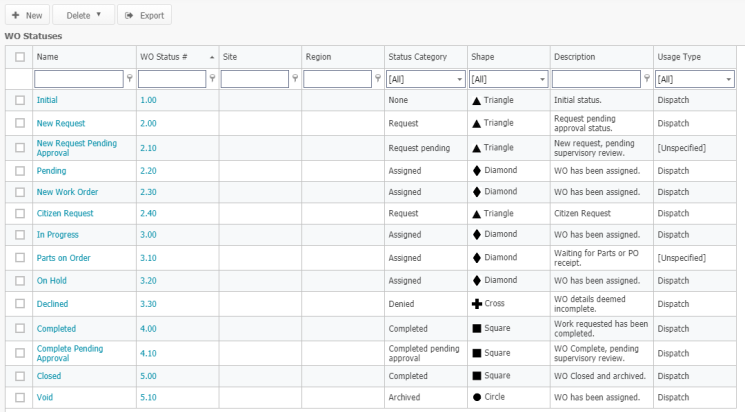Click the Diamond icon in On Hold row
The width and height of the screenshot is (745, 412).
477,281
